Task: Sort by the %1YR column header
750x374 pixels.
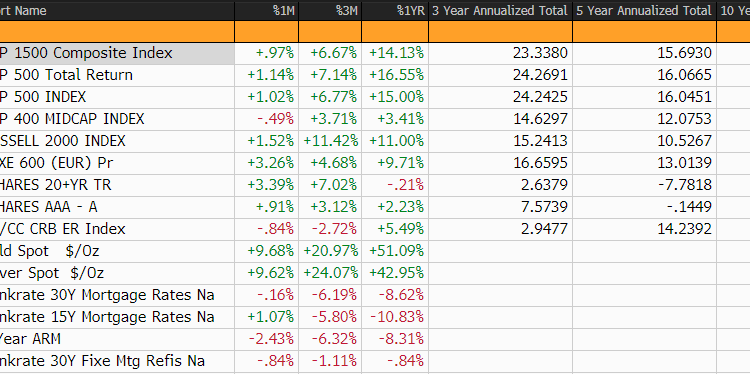Action: [x=395, y=11]
